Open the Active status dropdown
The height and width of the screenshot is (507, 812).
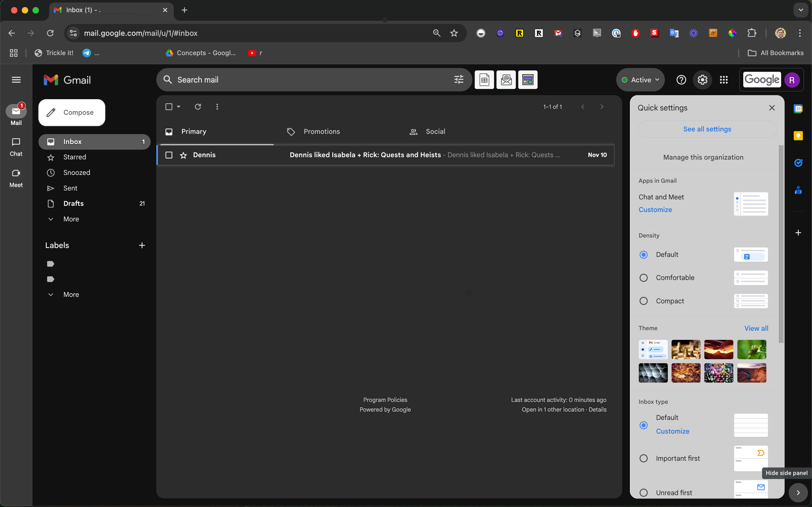click(640, 80)
